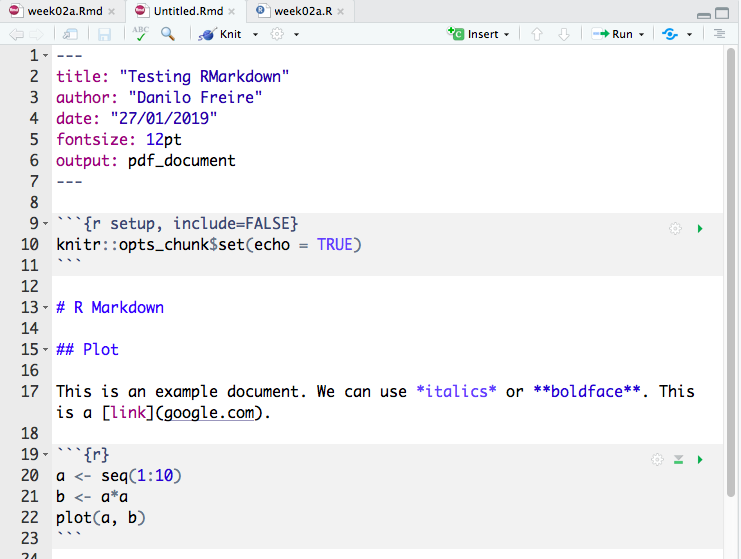The width and height of the screenshot is (741, 559).
Task: Minimize the source pane
Action: coord(704,14)
